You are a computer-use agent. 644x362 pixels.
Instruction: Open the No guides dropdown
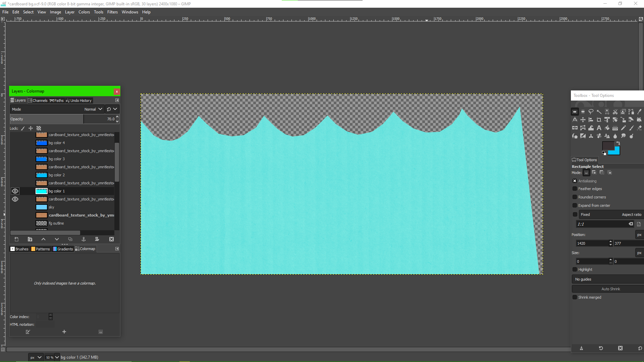coord(607,279)
